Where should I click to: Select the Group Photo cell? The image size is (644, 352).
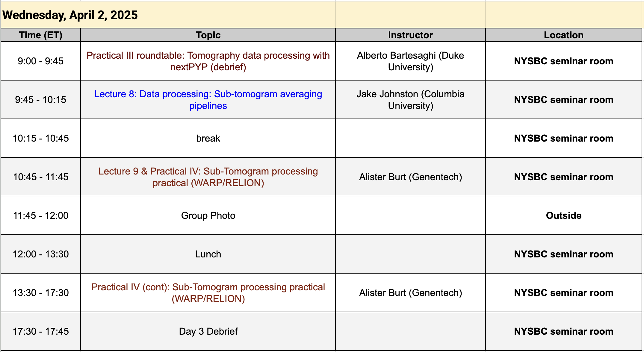[x=208, y=216]
